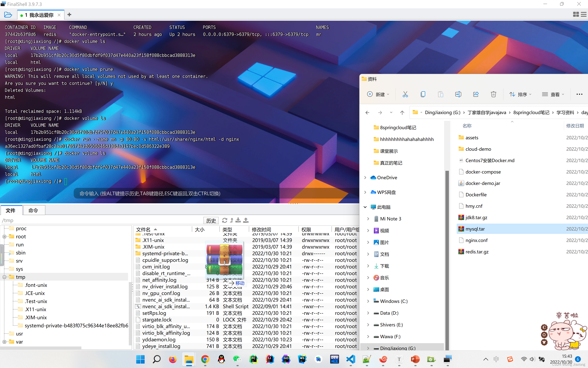Click the upload icon in FinalShell file panel
Image resolution: width=588 pixels, height=368 pixels.
(246, 220)
